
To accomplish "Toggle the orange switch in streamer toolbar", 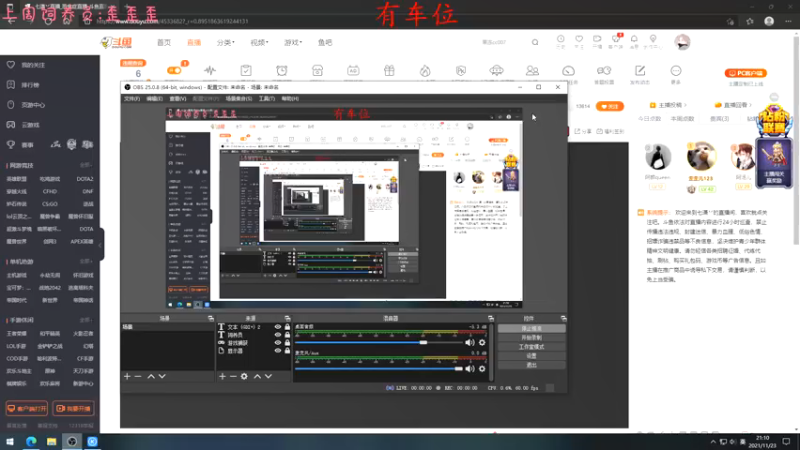I will [174, 70].
